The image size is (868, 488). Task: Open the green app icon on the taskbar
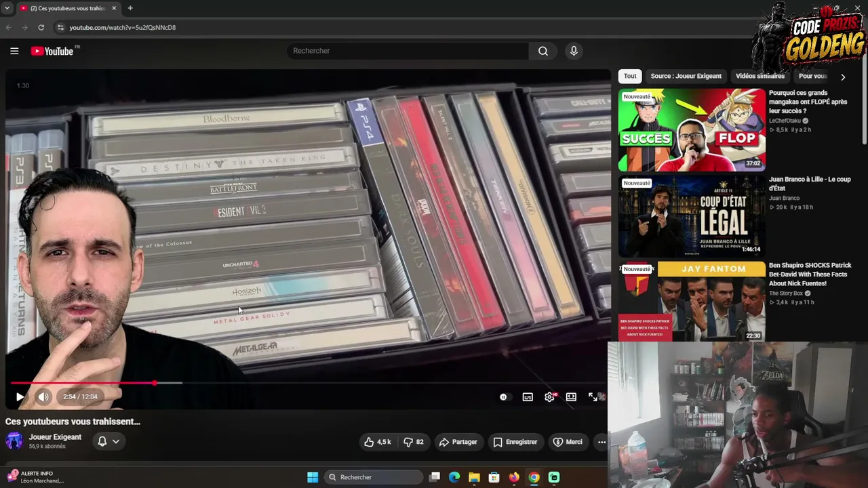tap(554, 477)
